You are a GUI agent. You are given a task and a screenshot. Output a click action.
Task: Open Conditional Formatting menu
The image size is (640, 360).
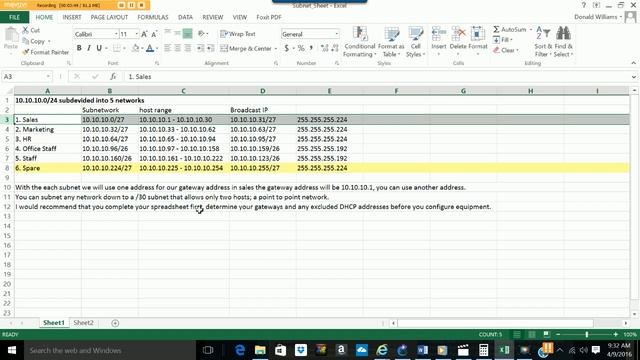click(360, 42)
